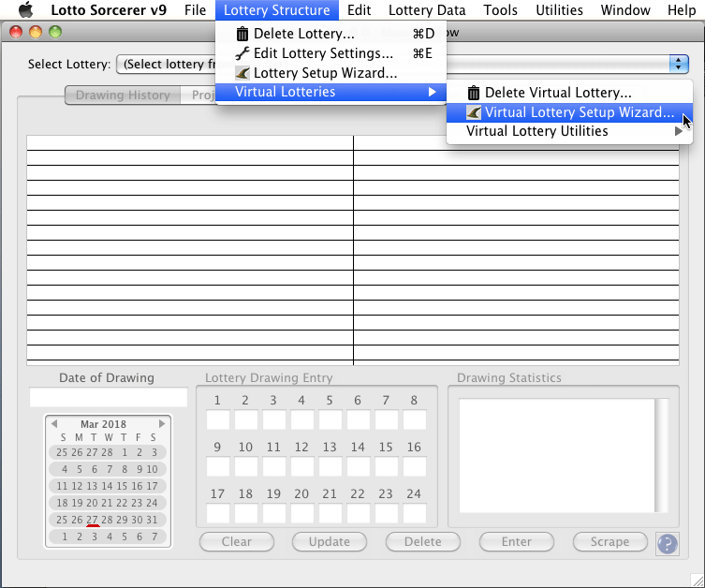Launch Virtual Lottery Setup Wizard...
The height and width of the screenshot is (588, 705).
[569, 112]
